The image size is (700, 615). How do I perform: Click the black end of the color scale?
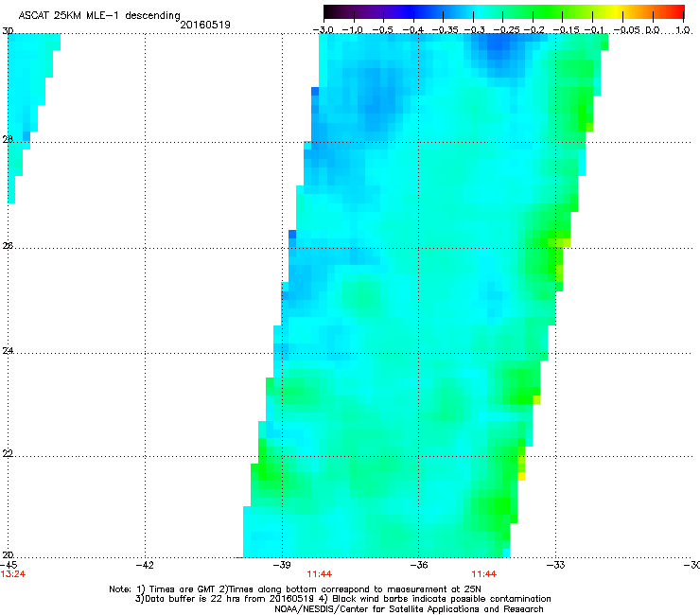pos(330,11)
